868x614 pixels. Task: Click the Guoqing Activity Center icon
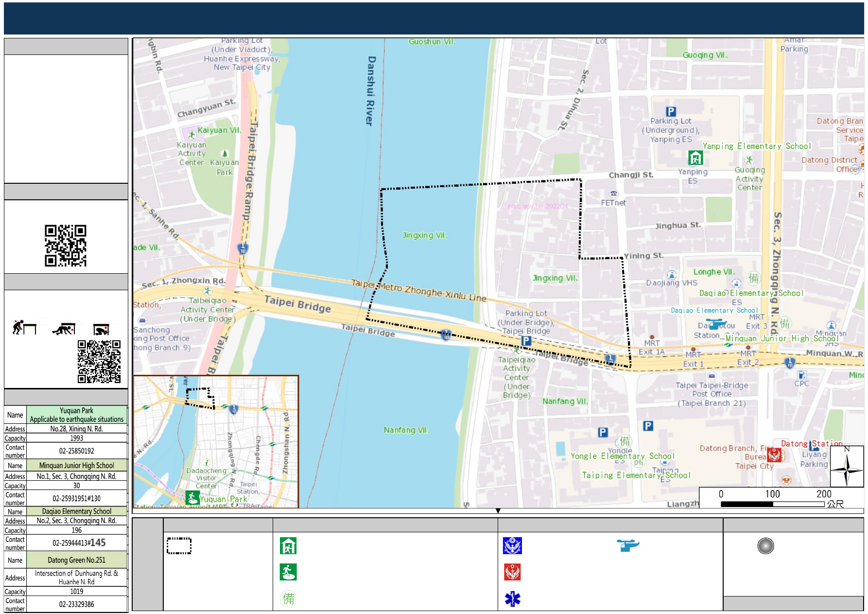(x=749, y=160)
